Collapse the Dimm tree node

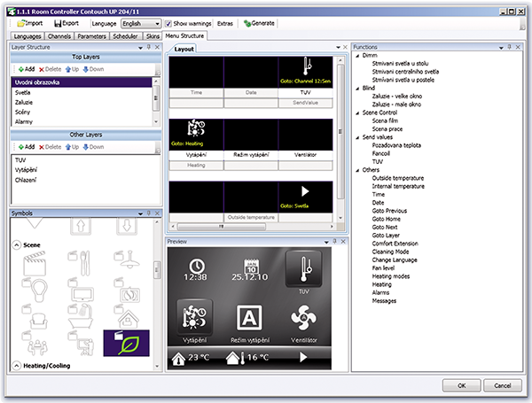click(357, 56)
